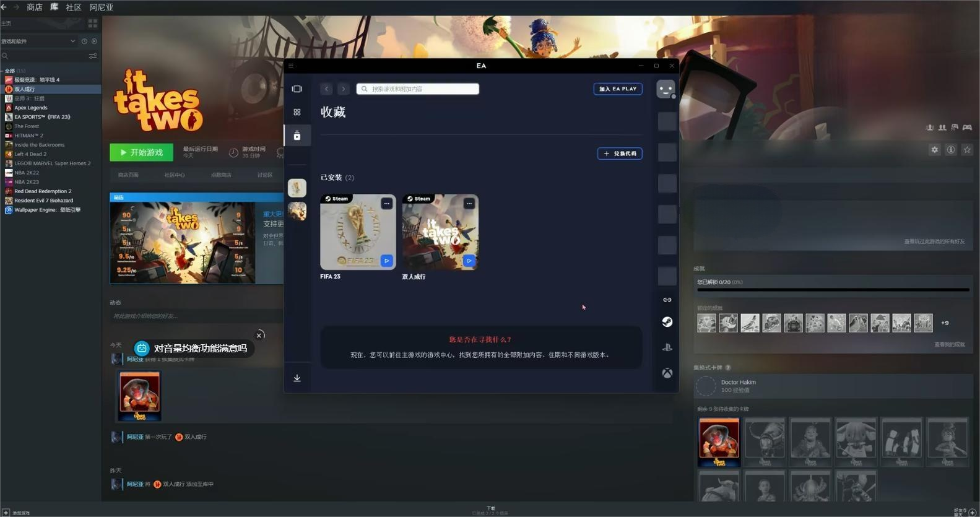This screenshot has height=517, width=980.
Task: Open Steam 库 menu
Action: coord(54,7)
